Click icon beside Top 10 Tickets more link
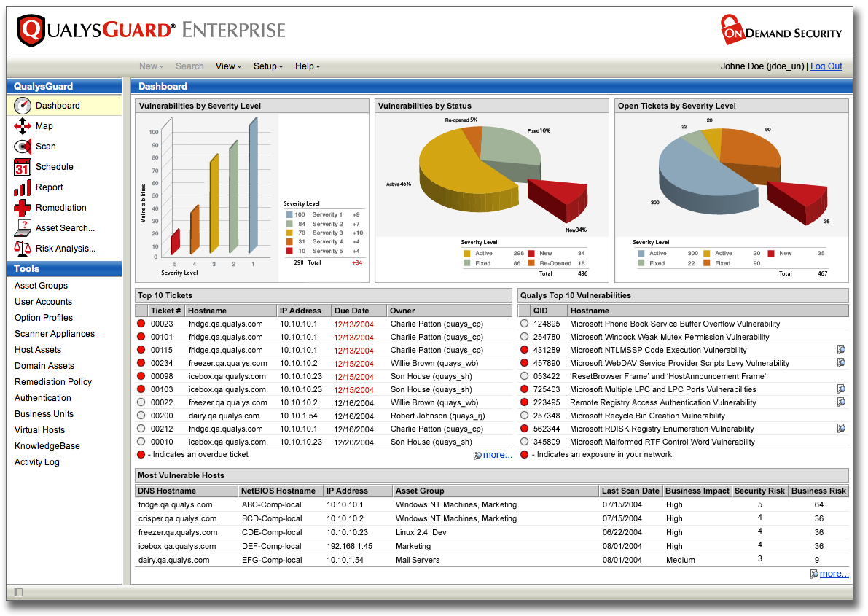Screen dimensions: 868x616 pyautogui.click(x=477, y=455)
